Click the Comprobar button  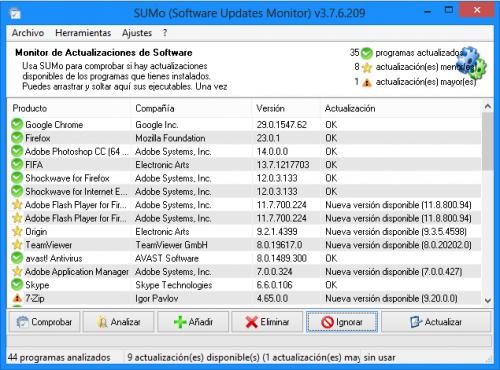pos(44,322)
